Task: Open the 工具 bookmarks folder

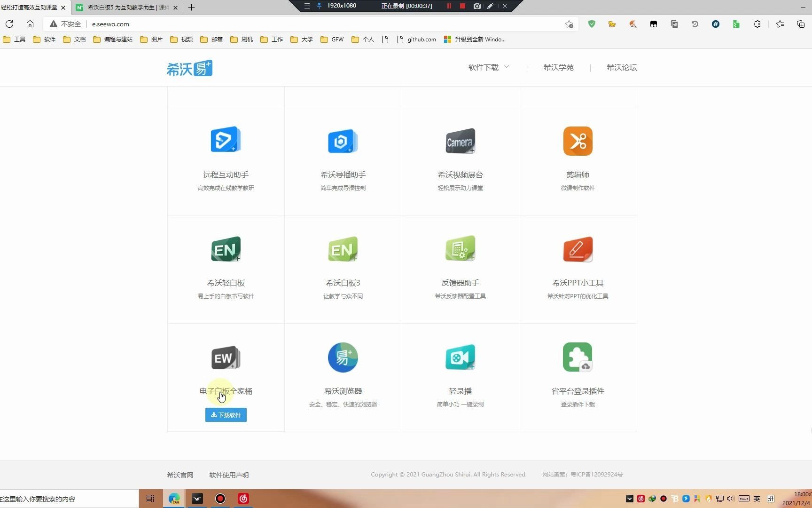Action: click(14, 40)
